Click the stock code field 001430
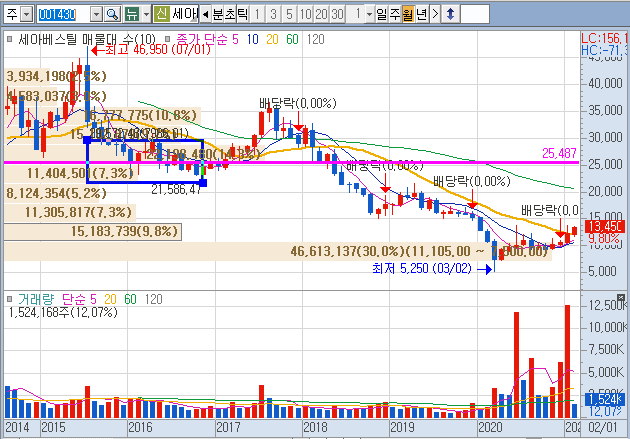This screenshot has width=630, height=439. point(63,15)
